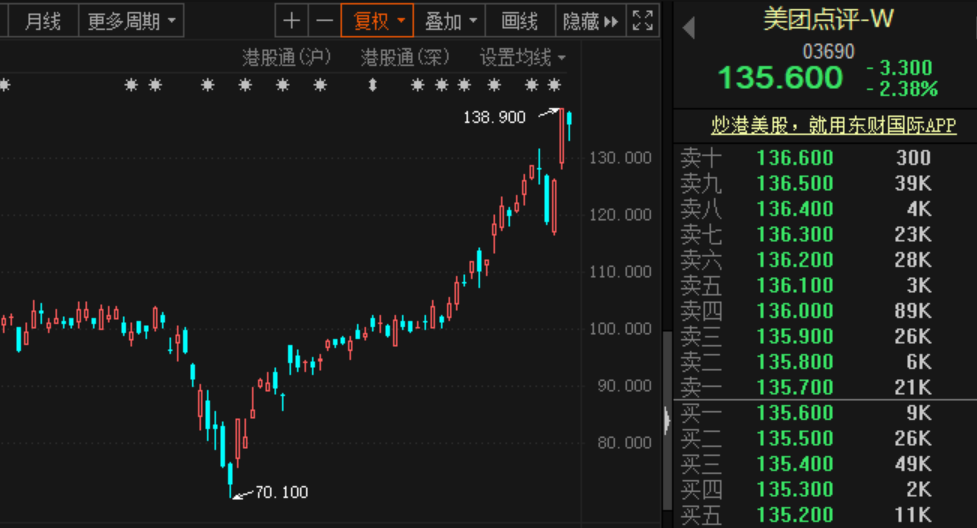The height and width of the screenshot is (528, 977).
Task: Go to previous stock with left arrow
Action: tap(689, 28)
